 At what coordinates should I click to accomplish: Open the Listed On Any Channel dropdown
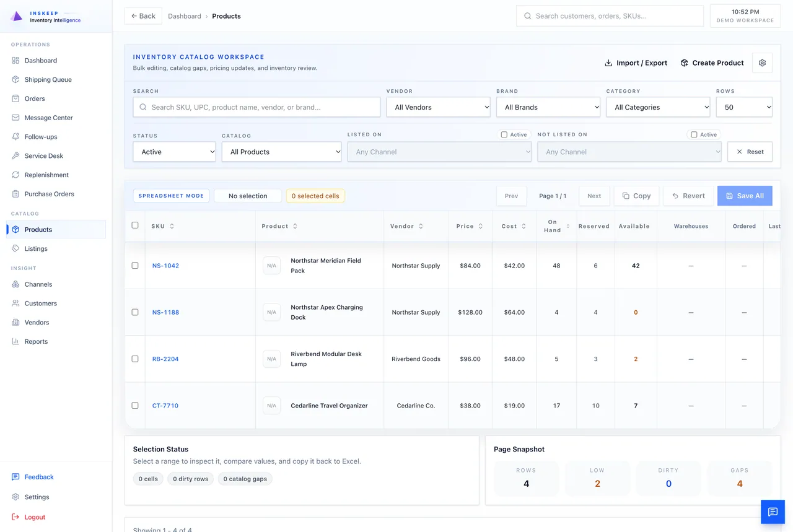pyautogui.click(x=439, y=152)
